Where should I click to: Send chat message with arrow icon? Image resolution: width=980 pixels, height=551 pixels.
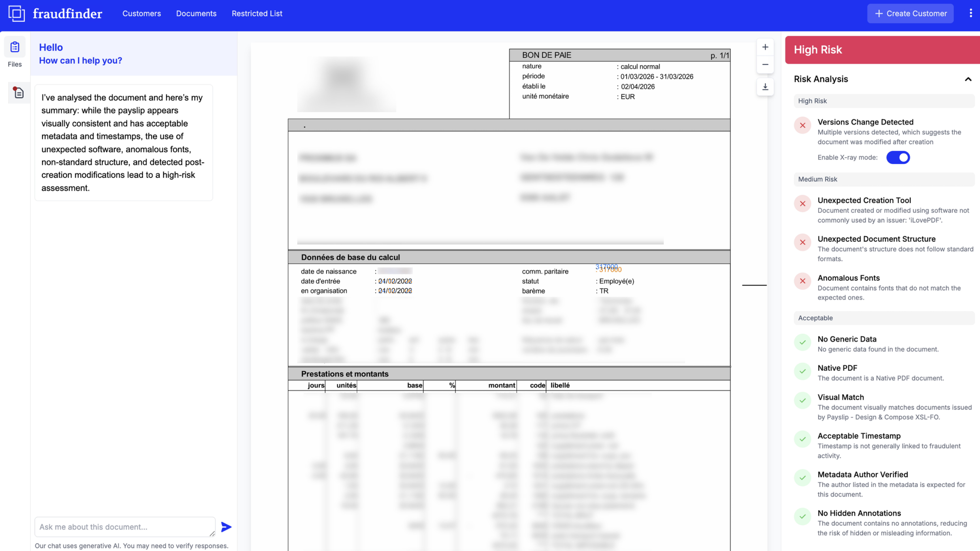click(x=226, y=527)
